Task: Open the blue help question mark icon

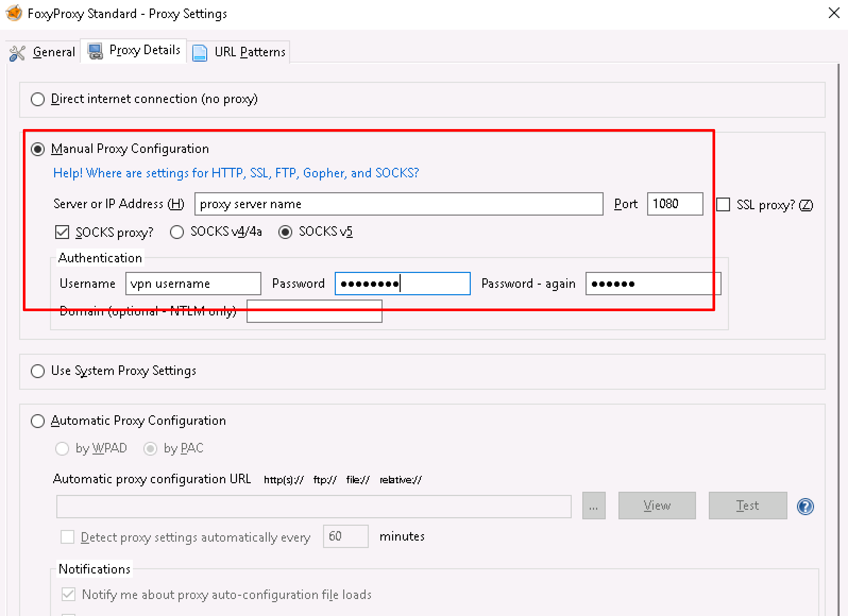Action: pyautogui.click(x=805, y=506)
